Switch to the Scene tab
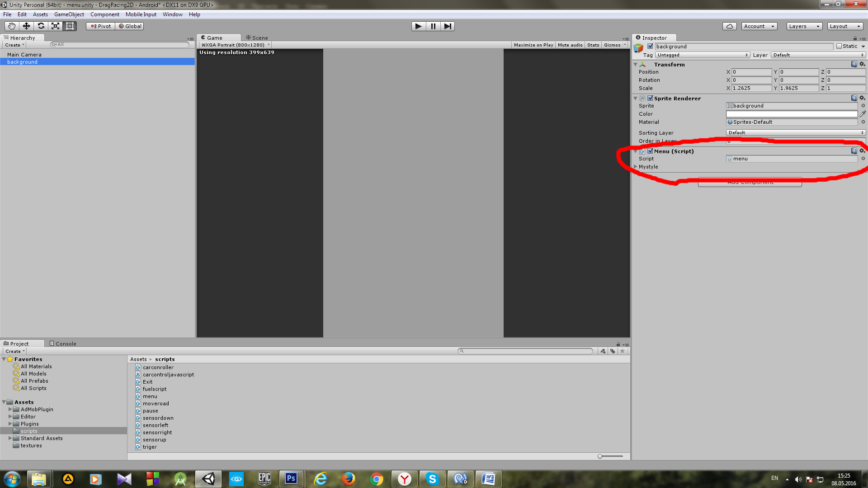This screenshot has width=868, height=488. [257, 38]
